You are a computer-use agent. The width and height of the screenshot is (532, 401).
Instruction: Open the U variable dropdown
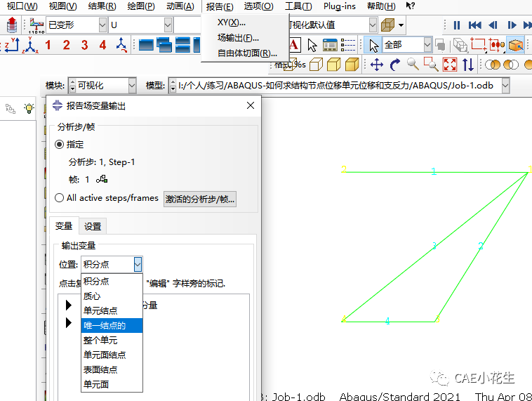[x=168, y=25]
